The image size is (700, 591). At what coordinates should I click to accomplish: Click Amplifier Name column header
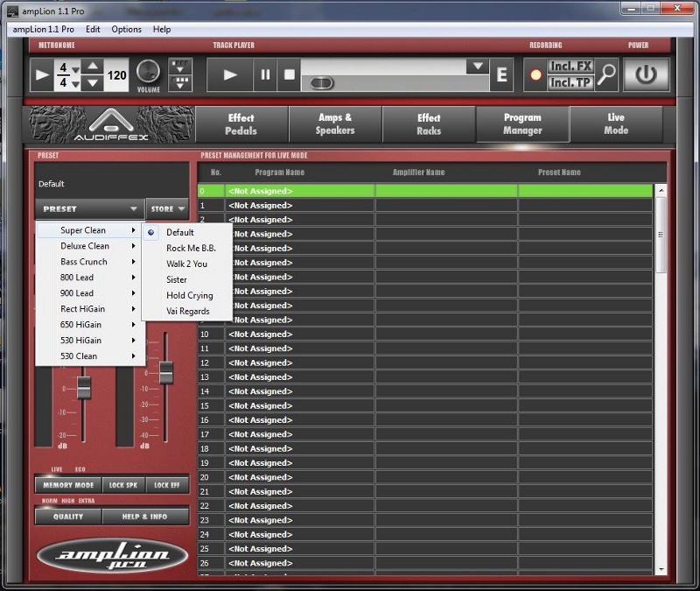pos(419,172)
